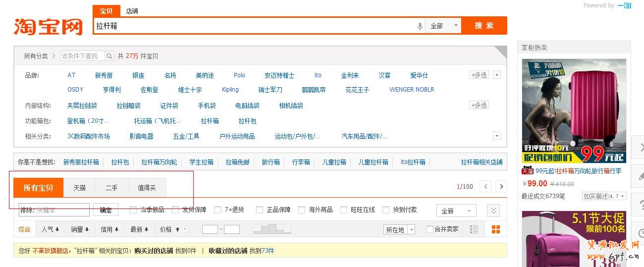This screenshot has height=267, width=644.
Task: Select the 店铺 search tab
Action: [132, 11]
